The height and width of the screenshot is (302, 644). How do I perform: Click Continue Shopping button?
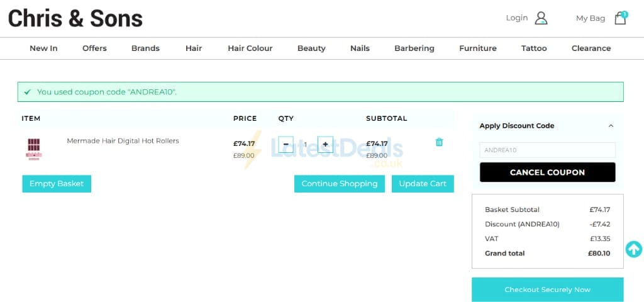tap(339, 184)
